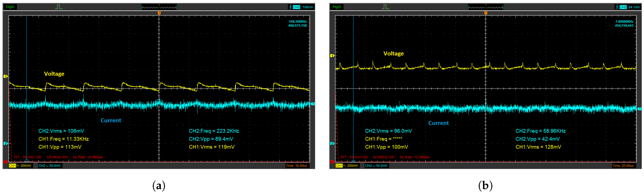Open the CH2 108mV trigger level readout

(304, 7)
